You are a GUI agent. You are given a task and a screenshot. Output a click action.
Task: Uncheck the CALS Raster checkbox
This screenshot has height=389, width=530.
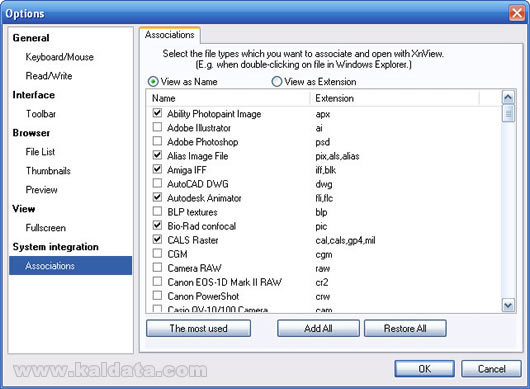[x=157, y=239]
